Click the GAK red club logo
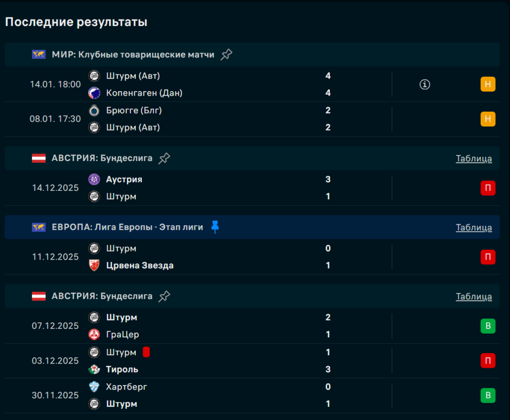The height and width of the screenshot is (420, 510). (94, 334)
